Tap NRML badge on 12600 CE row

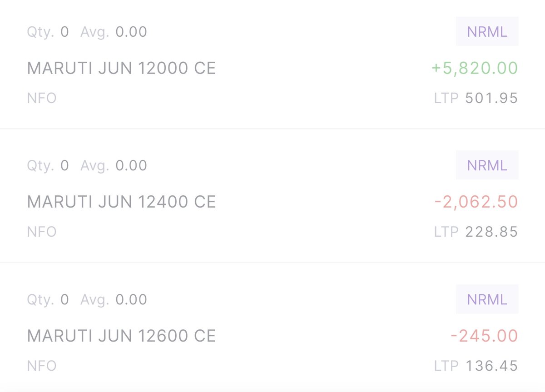[487, 299]
